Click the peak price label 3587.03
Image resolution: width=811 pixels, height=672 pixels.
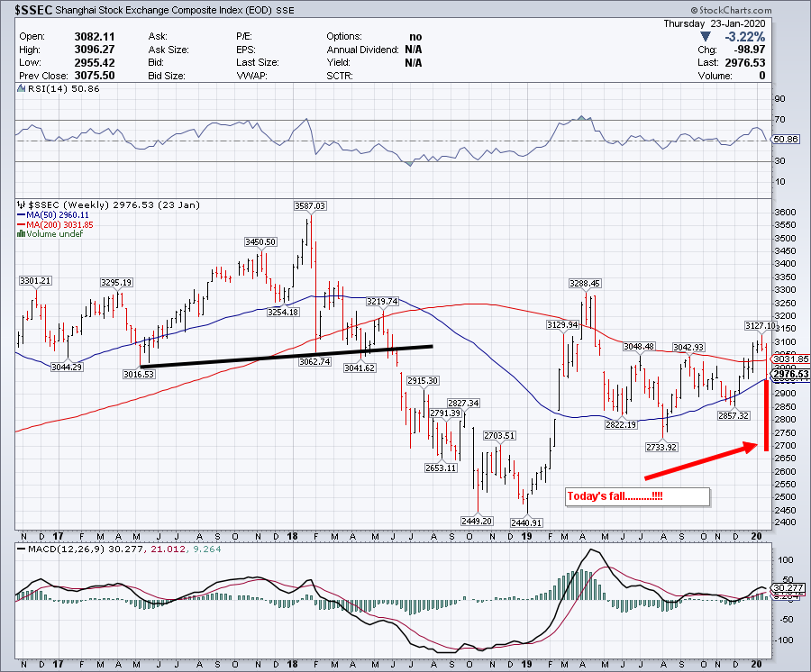tap(310, 205)
